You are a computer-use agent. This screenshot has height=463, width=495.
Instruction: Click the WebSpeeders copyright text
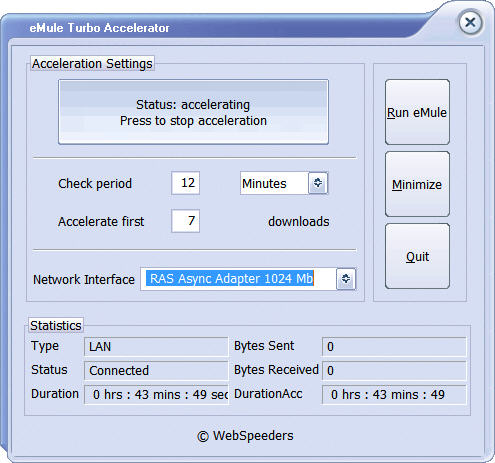tap(245, 436)
